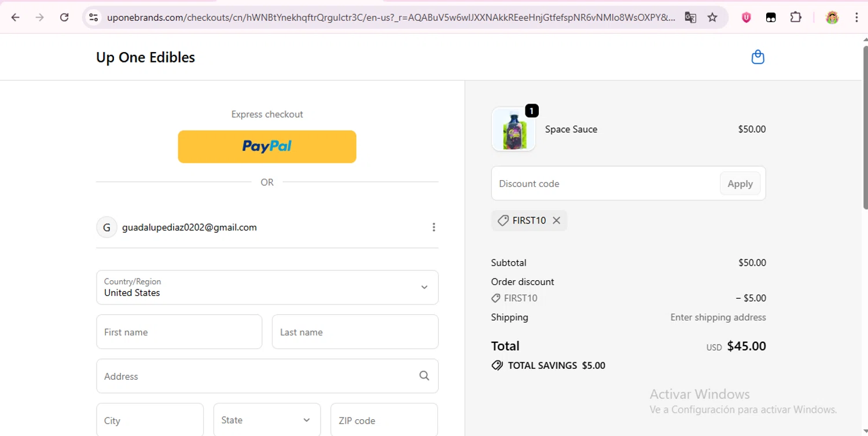Click the Space Sauce $50.00 price
The height and width of the screenshot is (436, 868).
(x=752, y=129)
